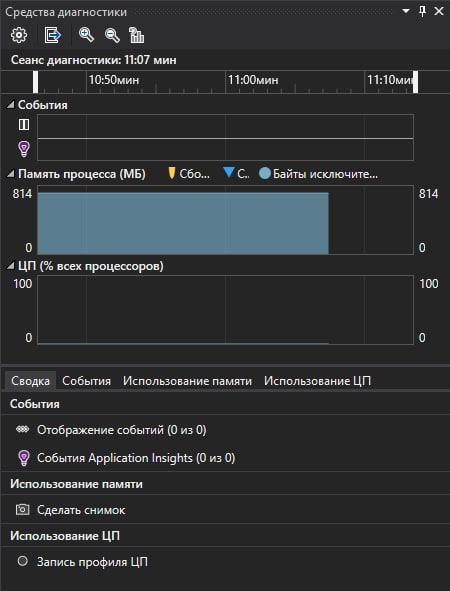450x591 pixels.
Task: Enable Запись профиля ЦП recording
Action: pos(92,562)
